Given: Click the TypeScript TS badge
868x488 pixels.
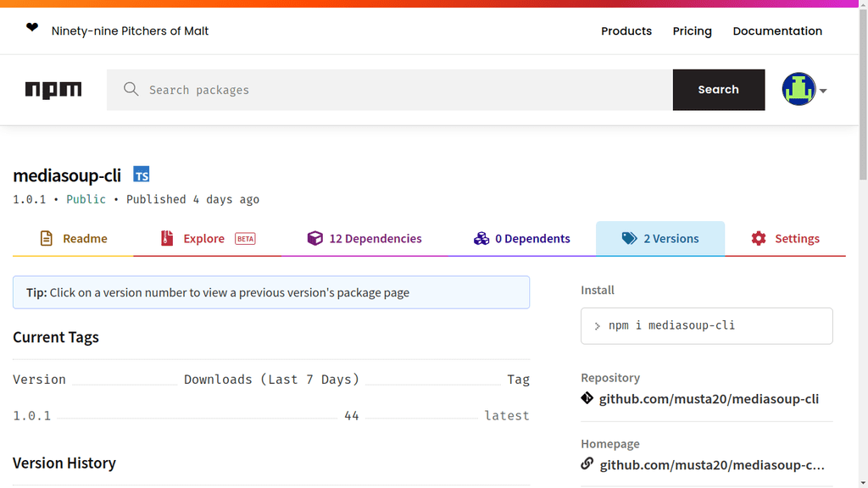Looking at the screenshot, I should click(142, 175).
